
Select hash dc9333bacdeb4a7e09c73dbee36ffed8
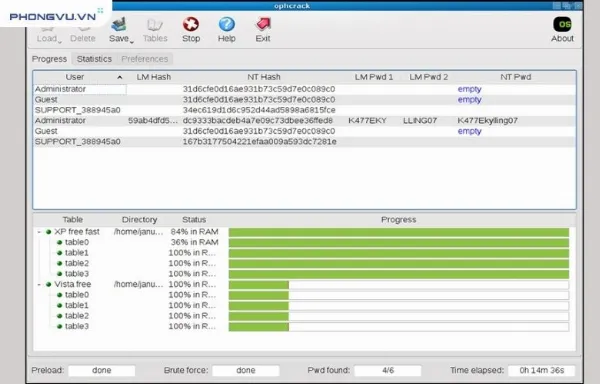click(x=258, y=120)
